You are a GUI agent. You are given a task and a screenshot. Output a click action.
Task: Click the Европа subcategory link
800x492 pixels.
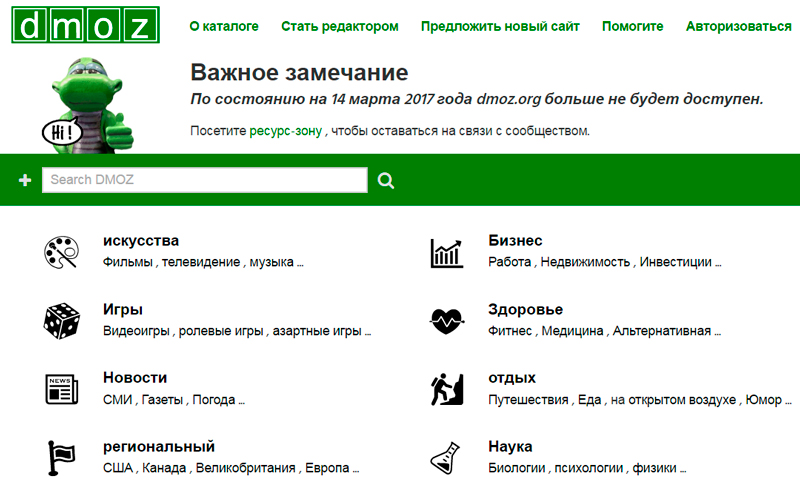pyautogui.click(x=327, y=468)
